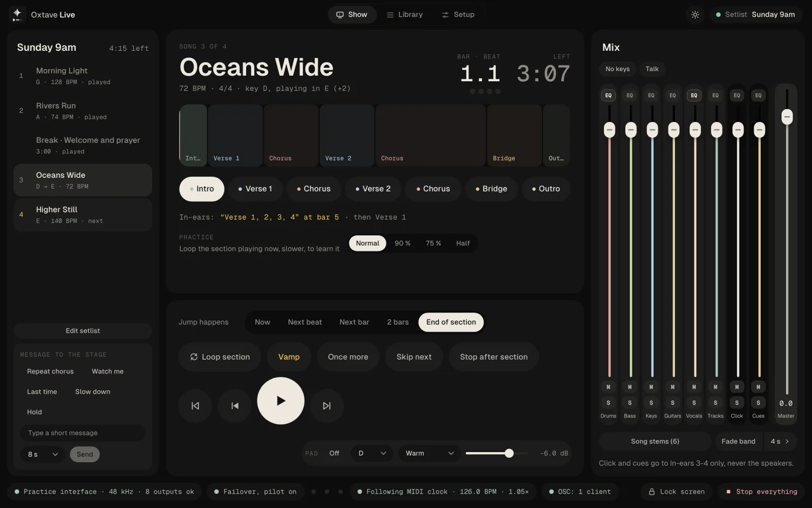This screenshot has width=812, height=508.
Task: Open the Setlist Sunday 9am selector
Action: pos(756,15)
